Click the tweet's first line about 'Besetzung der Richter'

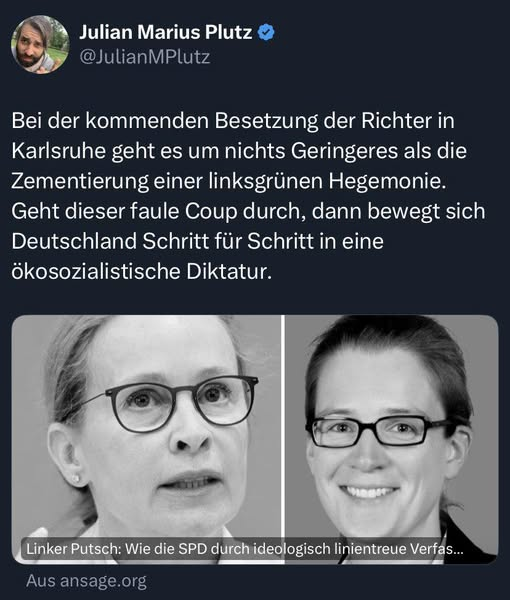[x=233, y=121]
